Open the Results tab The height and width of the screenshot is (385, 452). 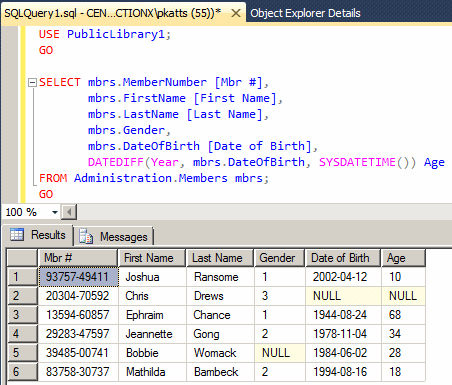(x=38, y=235)
